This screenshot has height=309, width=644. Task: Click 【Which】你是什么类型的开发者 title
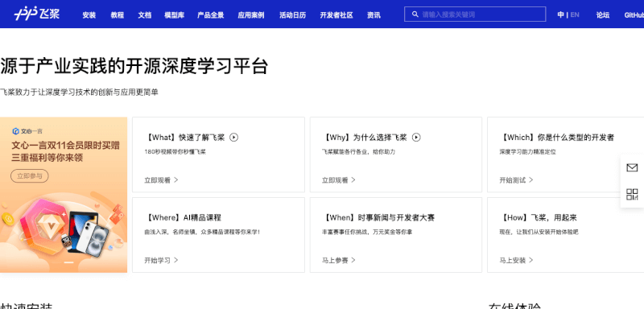point(557,138)
